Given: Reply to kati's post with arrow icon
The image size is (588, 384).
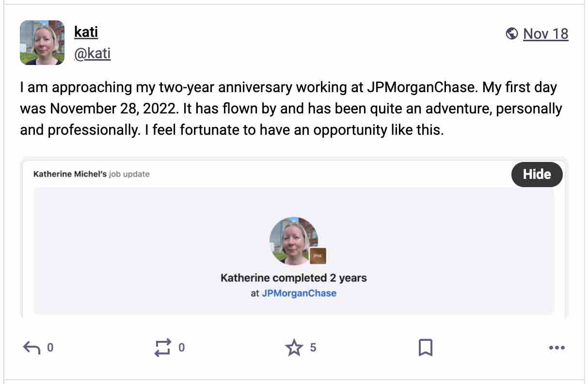Looking at the screenshot, I should pyautogui.click(x=32, y=348).
